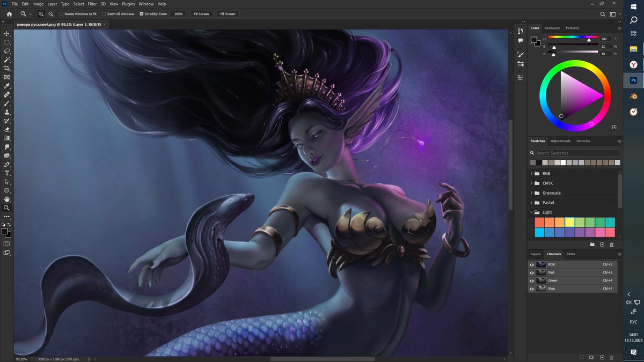Select the Crop tool
644x362 pixels.
pyautogui.click(x=7, y=69)
